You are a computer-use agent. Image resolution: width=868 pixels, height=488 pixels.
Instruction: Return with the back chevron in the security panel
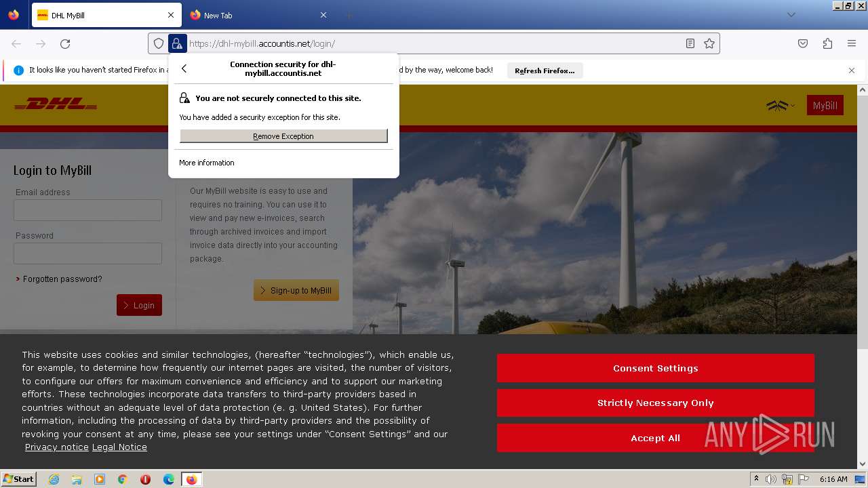pyautogui.click(x=184, y=68)
